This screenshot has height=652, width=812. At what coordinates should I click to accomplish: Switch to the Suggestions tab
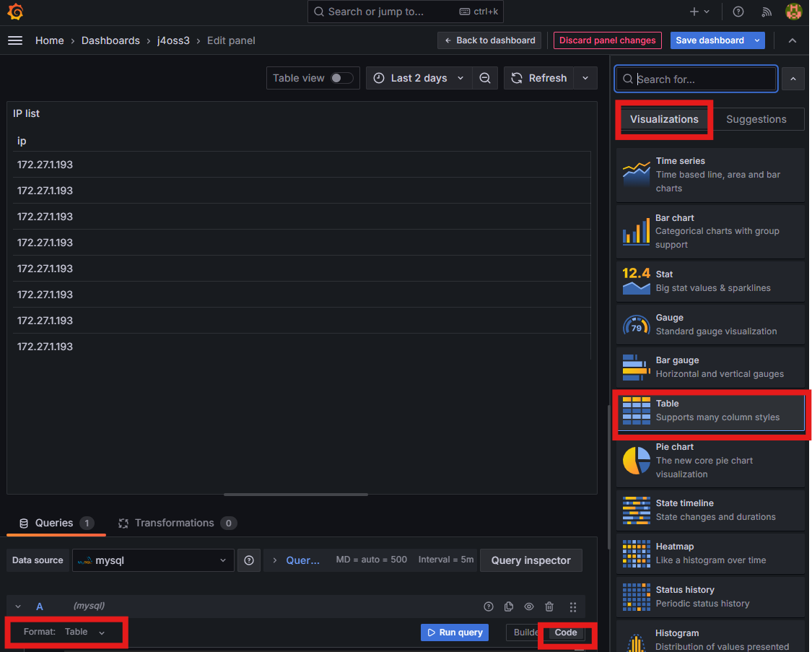[756, 119]
